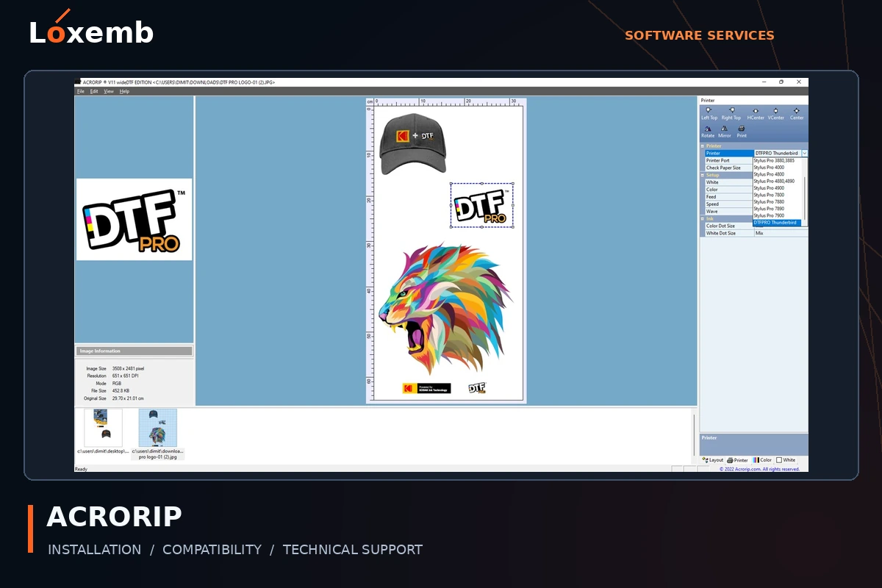Click the White Dot Size Mix value

coord(781,233)
